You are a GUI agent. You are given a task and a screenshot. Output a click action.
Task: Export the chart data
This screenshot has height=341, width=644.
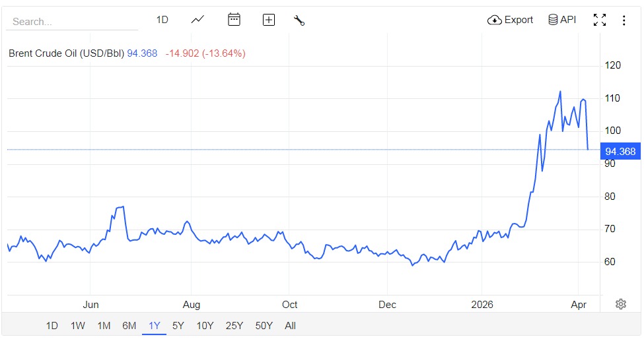pos(510,20)
